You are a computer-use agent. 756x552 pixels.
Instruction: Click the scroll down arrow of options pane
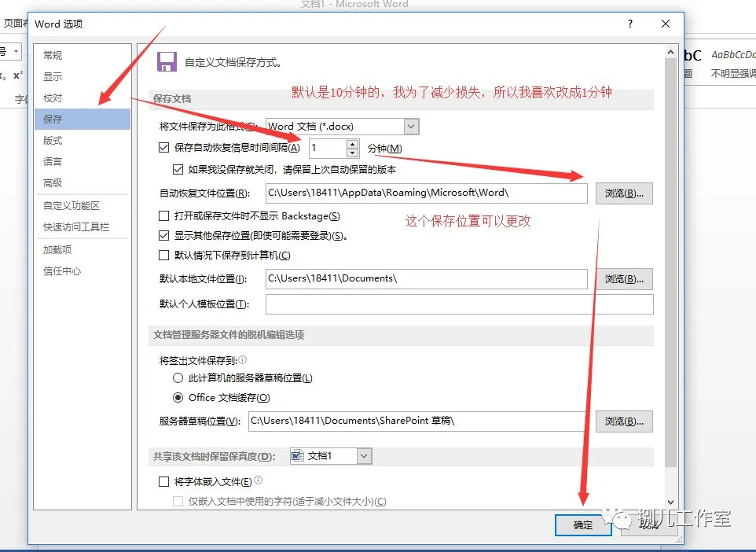click(x=670, y=502)
